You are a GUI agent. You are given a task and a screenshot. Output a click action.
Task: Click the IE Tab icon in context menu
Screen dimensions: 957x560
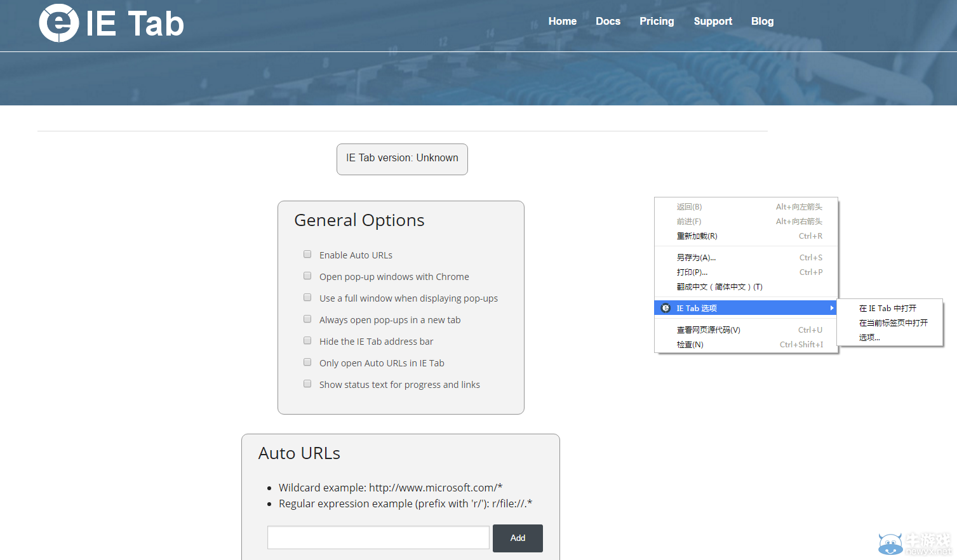pos(666,308)
